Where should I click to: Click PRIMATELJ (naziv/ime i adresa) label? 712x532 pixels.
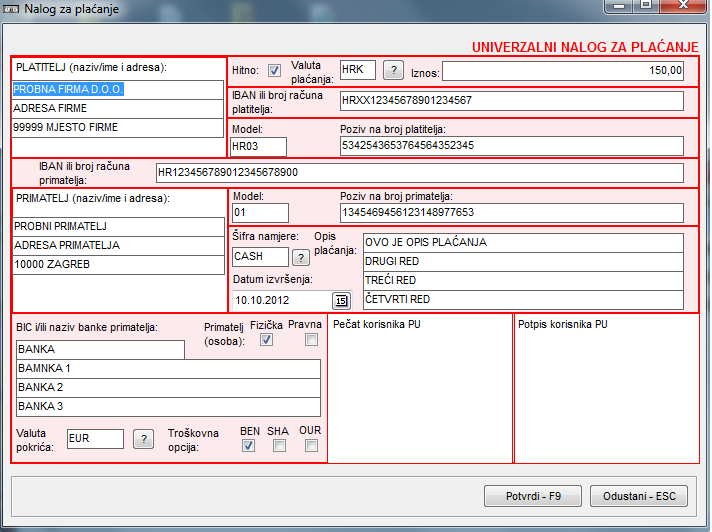click(93, 199)
